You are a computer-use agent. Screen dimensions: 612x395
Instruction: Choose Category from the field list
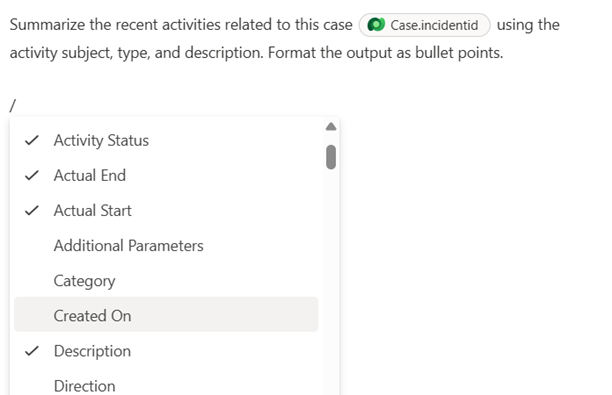[166, 281]
